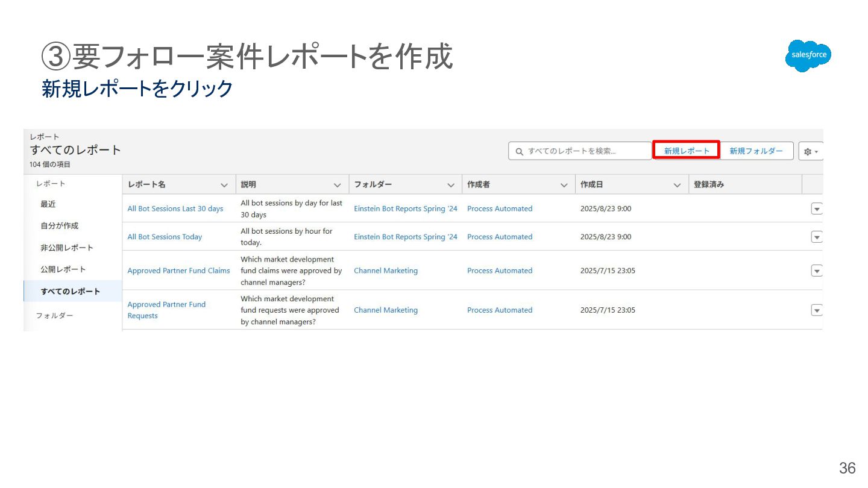Click the 作成日 column header text
The height and width of the screenshot is (488, 868).
click(x=591, y=185)
